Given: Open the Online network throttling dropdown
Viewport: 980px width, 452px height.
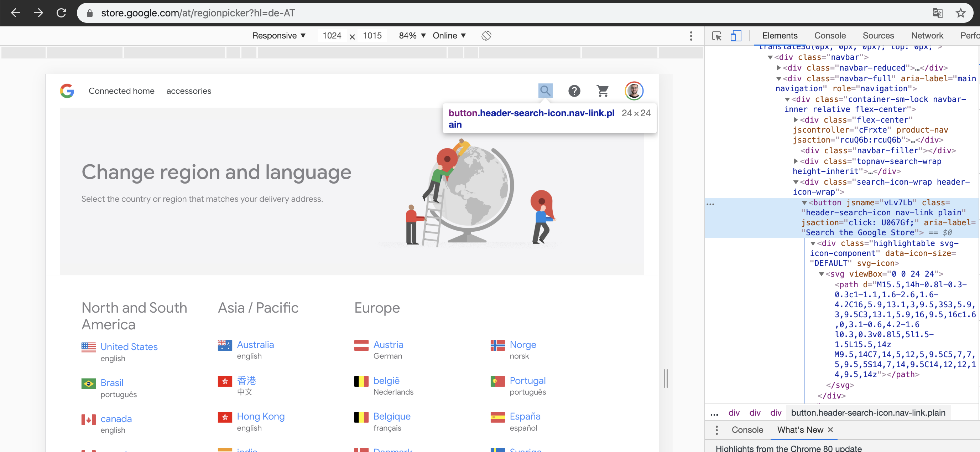Looking at the screenshot, I should (x=449, y=36).
